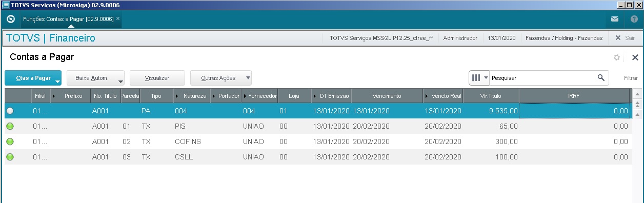
Task: Click the 100,00 value cell
Action: coord(491,157)
